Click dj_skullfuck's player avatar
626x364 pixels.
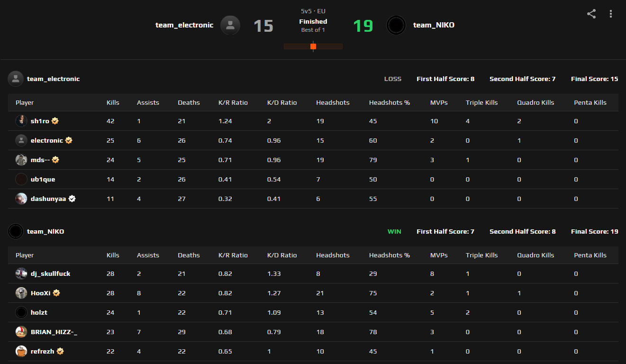point(21,273)
